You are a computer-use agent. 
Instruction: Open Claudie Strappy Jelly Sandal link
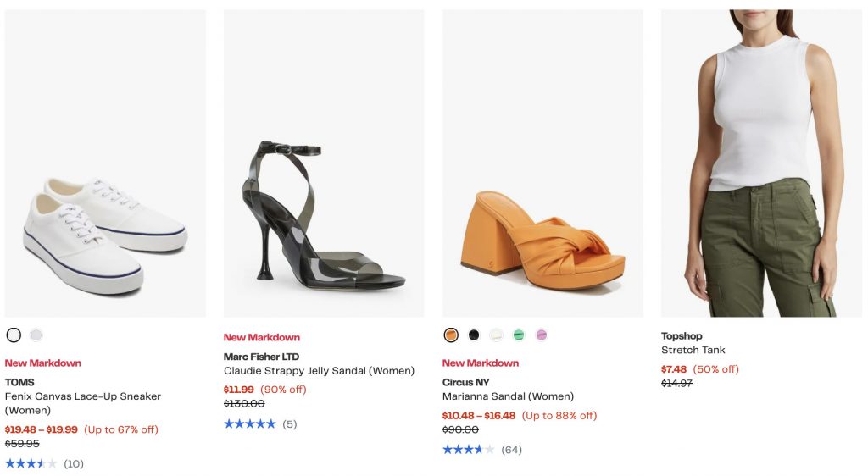(319, 371)
